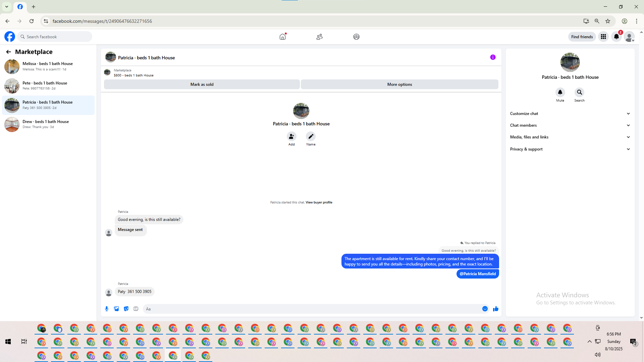
Task: Click the Mark as sold button
Action: pyautogui.click(x=202, y=84)
